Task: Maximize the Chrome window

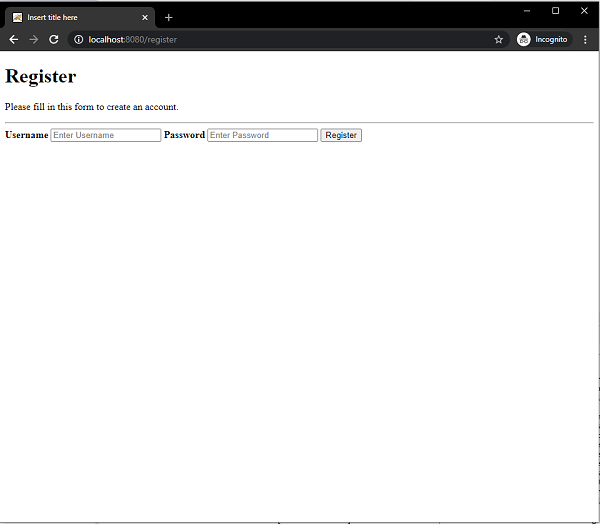Action: click(x=556, y=10)
